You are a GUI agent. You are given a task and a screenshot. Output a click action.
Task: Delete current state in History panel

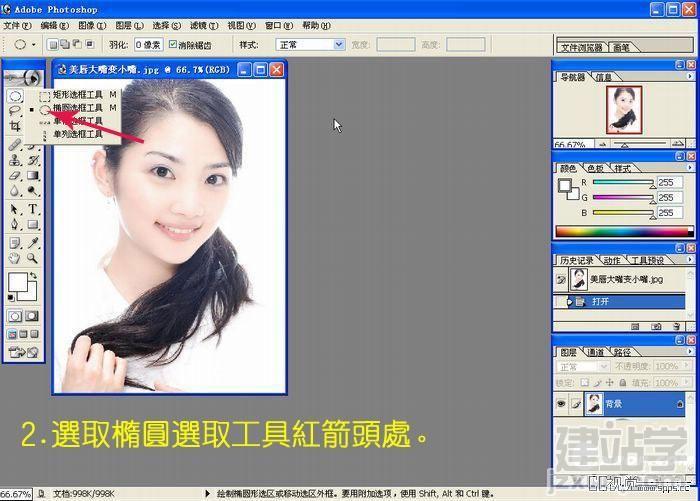coord(676,327)
